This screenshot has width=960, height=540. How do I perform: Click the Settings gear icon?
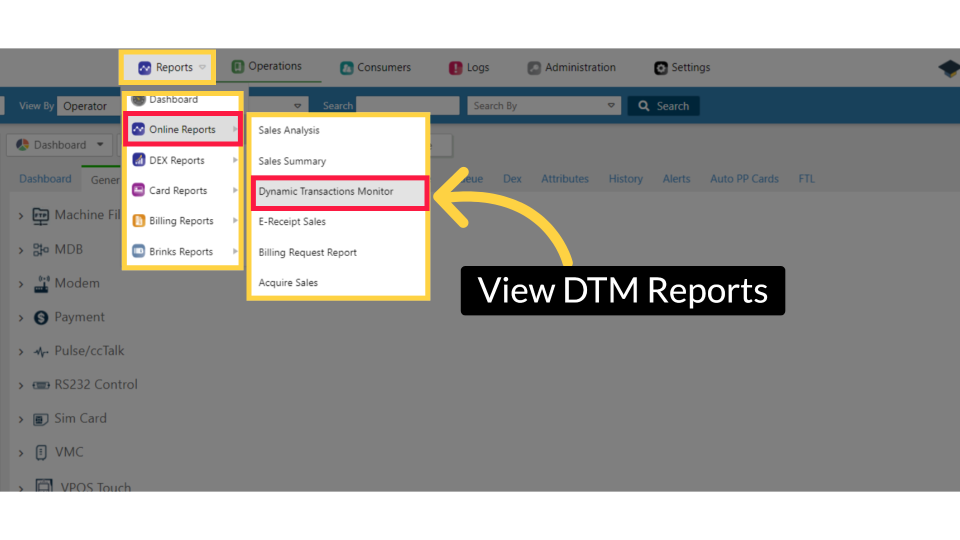coord(660,68)
